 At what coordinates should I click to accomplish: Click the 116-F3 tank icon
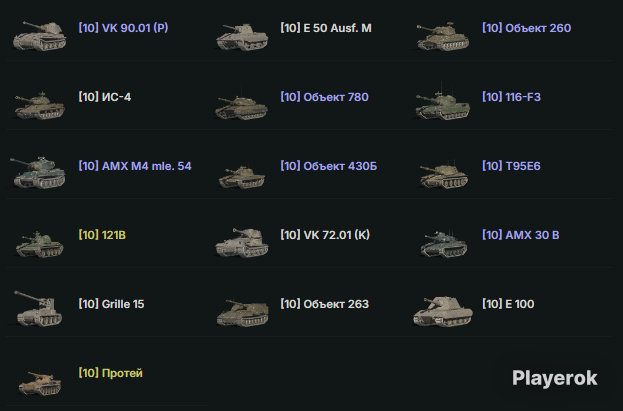coord(442,105)
